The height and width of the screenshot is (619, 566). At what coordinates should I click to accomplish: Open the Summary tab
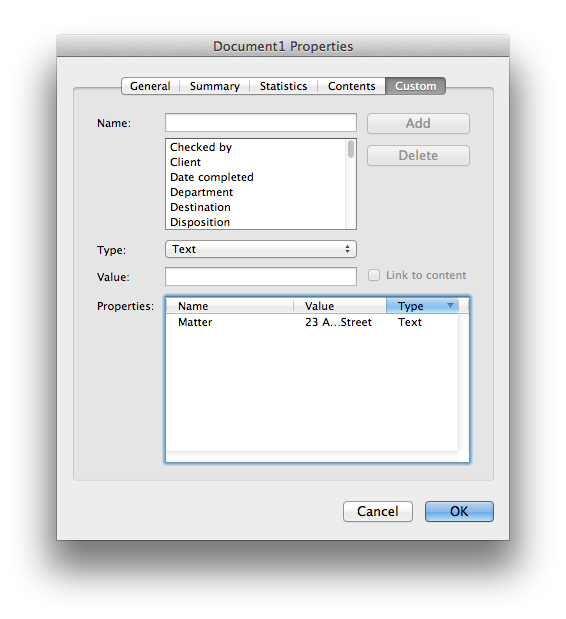click(x=215, y=86)
